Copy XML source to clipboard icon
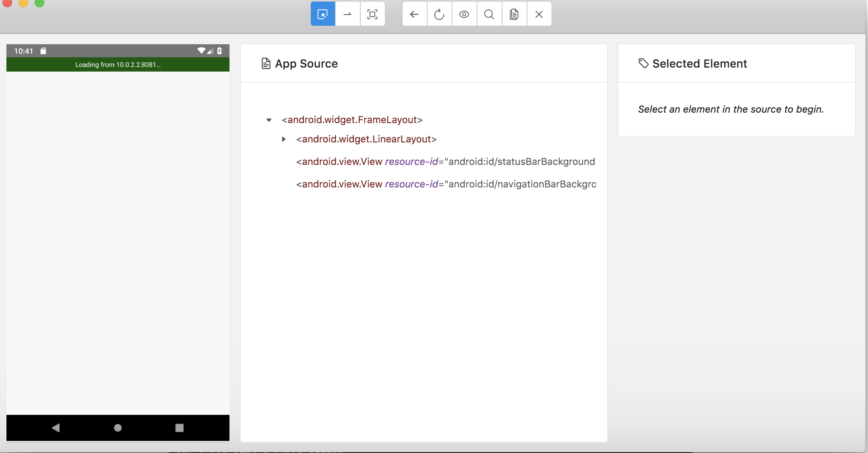Screen dimensions: 868x453 (x=514, y=14)
